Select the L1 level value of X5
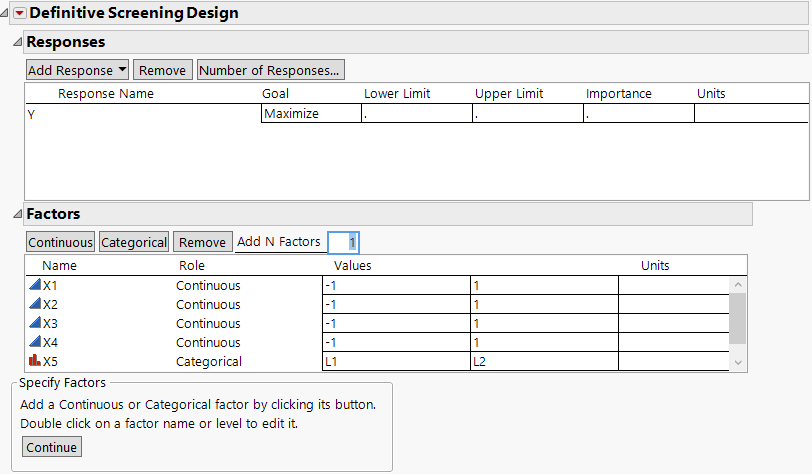This screenshot has height=474, width=812. pyautogui.click(x=395, y=361)
